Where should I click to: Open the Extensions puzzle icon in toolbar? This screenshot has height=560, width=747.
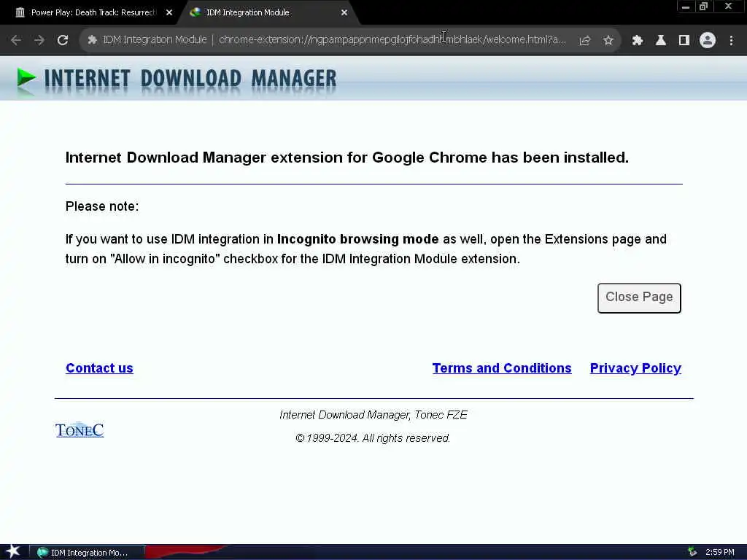(638, 41)
